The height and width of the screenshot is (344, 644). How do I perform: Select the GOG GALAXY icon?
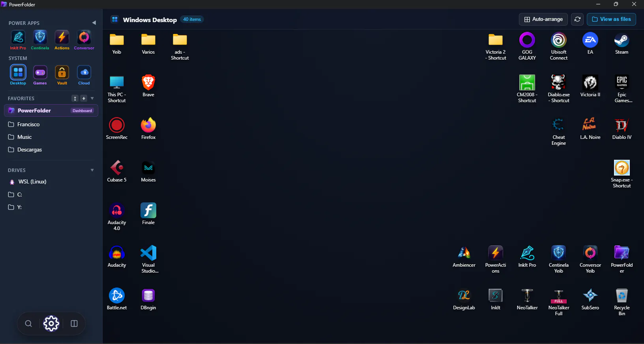(527, 46)
